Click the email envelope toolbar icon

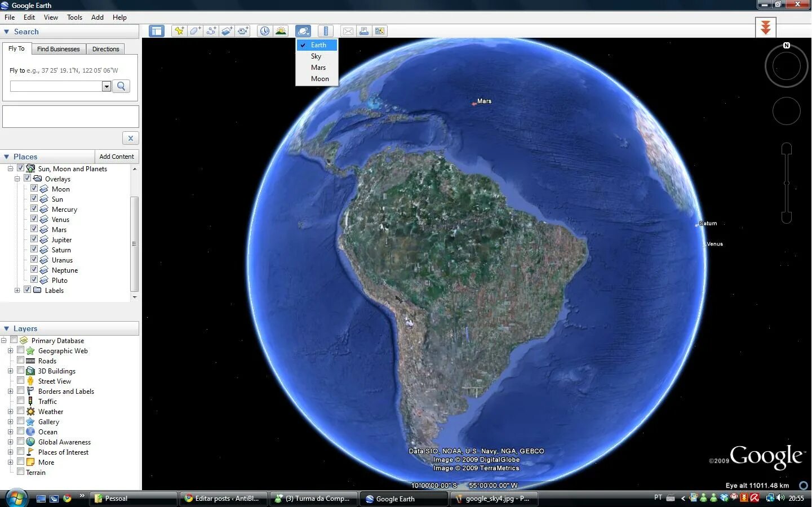(x=348, y=31)
